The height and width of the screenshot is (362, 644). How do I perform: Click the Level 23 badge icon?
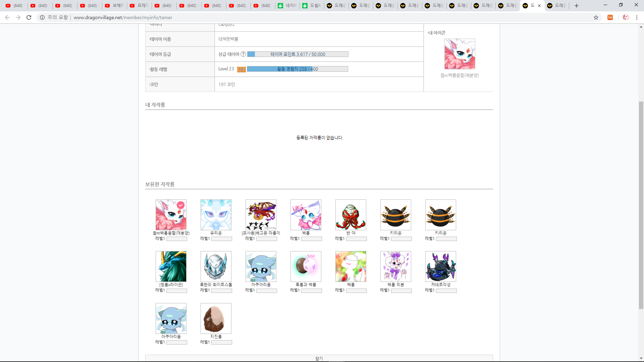(241, 69)
